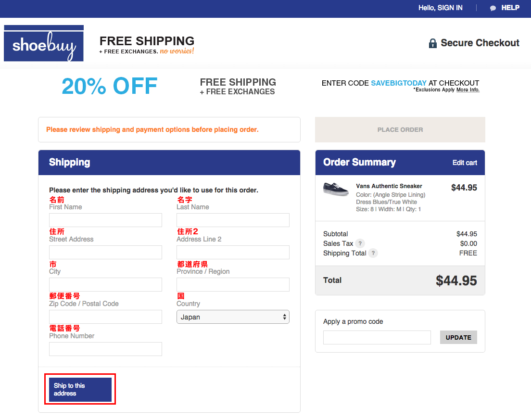Focus the Street Address input field

click(x=106, y=253)
